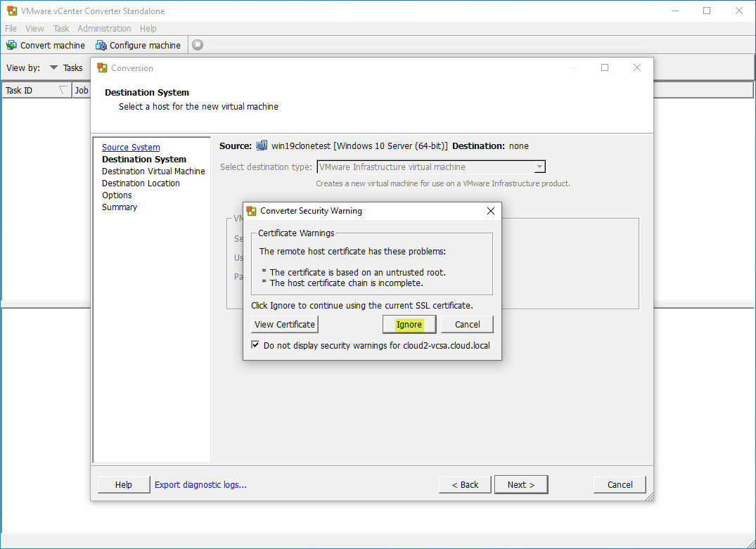This screenshot has width=756, height=549.
Task: Click the Job column header
Action: (81, 90)
